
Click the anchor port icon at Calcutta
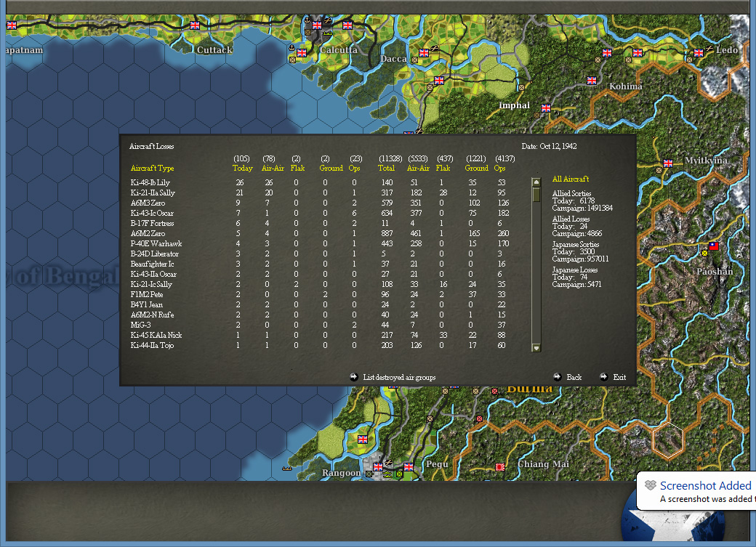[307, 20]
